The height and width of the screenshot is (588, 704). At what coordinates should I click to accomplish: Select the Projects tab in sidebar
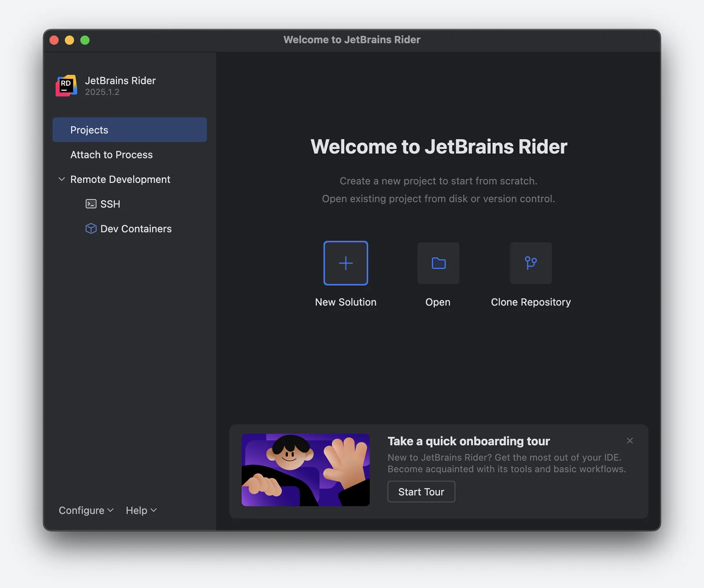[x=130, y=130]
